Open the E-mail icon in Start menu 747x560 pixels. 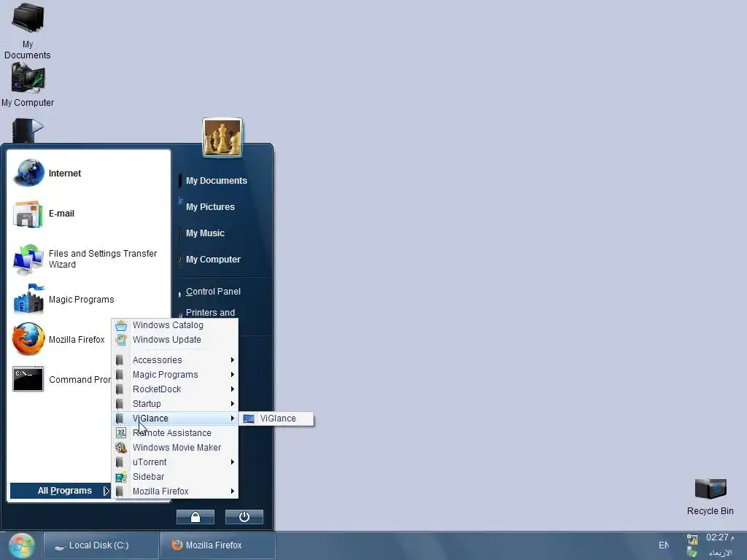coord(28,214)
